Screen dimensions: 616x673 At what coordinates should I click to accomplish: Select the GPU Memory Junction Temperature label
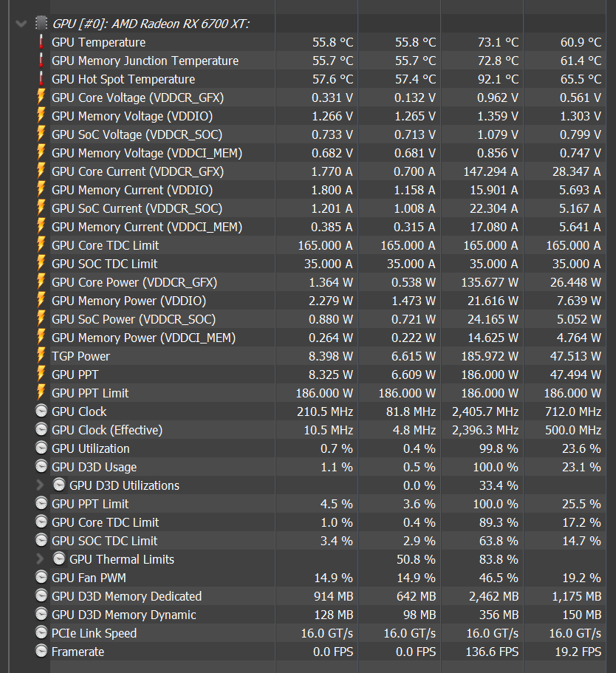145,61
